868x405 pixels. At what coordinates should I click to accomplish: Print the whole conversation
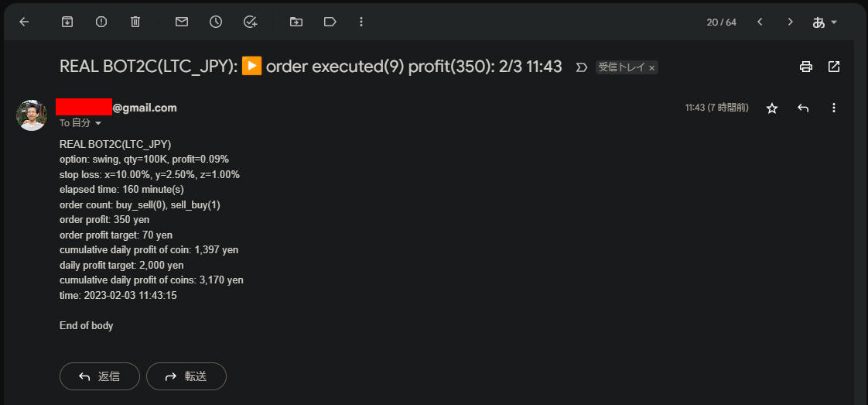[806, 67]
